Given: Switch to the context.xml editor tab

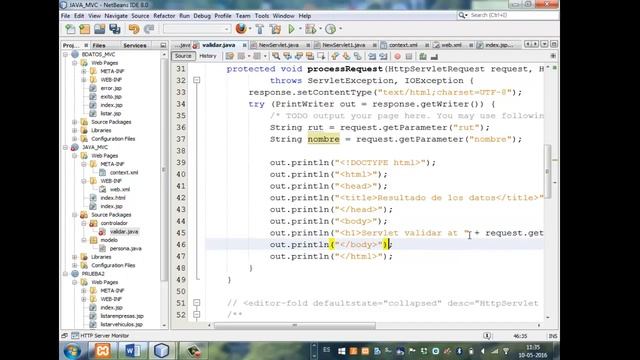Looking at the screenshot, I should coord(403,45).
